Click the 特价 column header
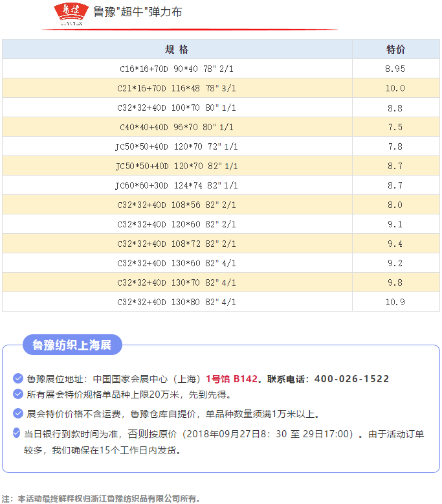Image resolution: width=442 pixels, height=504 pixels. 395,49
